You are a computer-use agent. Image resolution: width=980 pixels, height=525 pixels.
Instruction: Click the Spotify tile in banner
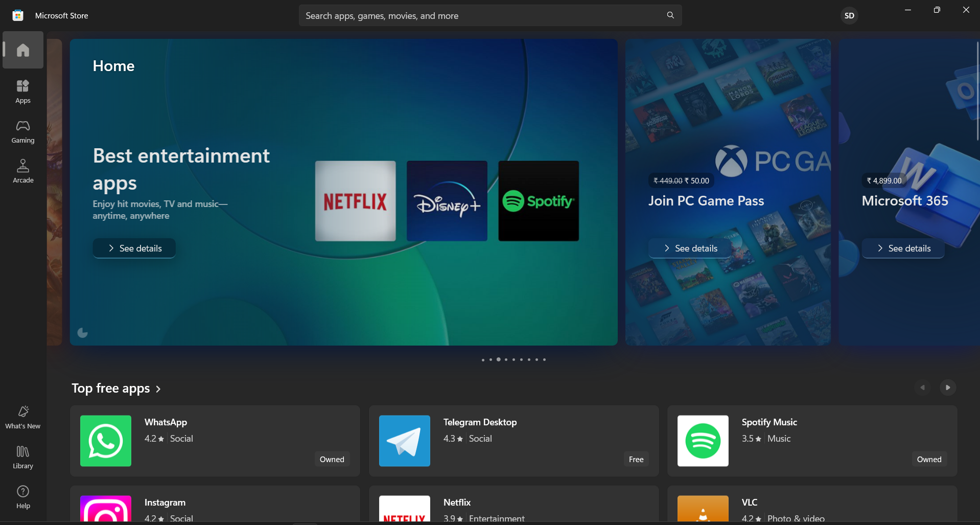click(x=539, y=201)
